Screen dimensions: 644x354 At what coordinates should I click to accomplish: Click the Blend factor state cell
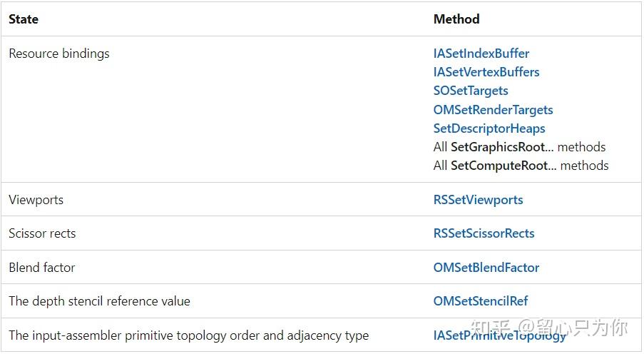pos(41,268)
